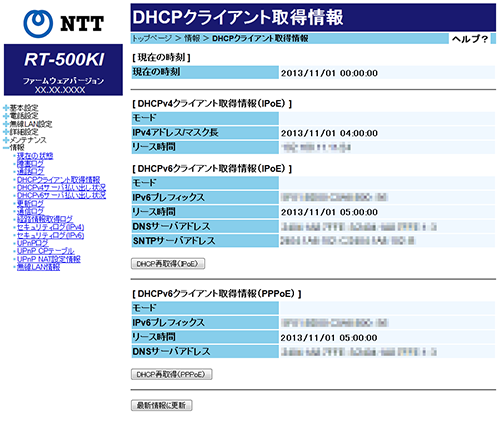500x437 pixels.
Task: Open the ヘルプ? help link
Action: (470, 39)
